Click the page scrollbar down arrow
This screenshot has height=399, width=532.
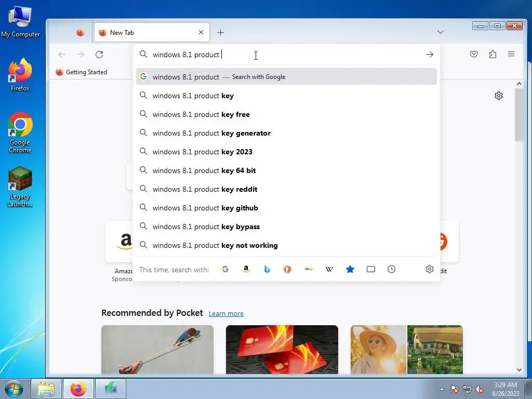(519, 370)
